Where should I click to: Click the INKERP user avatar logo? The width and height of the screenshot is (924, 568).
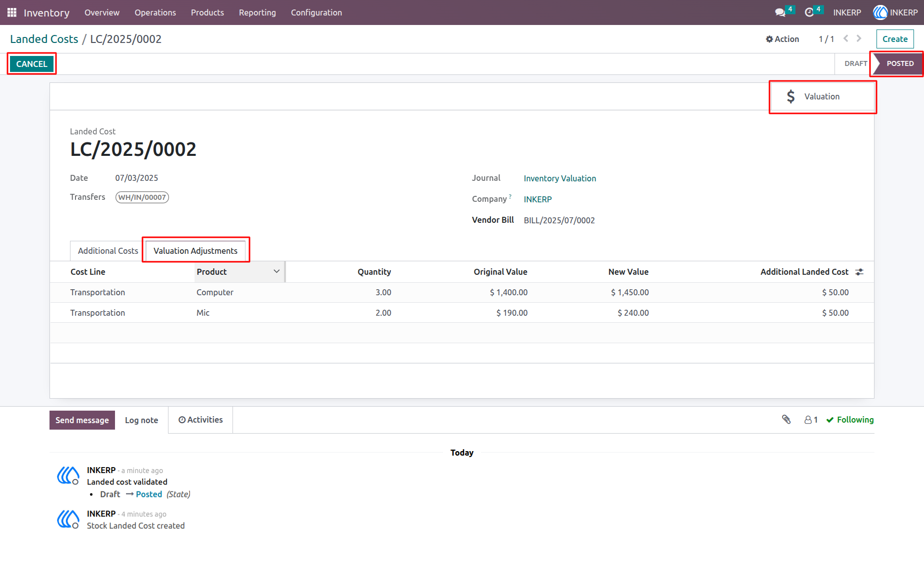click(x=880, y=12)
